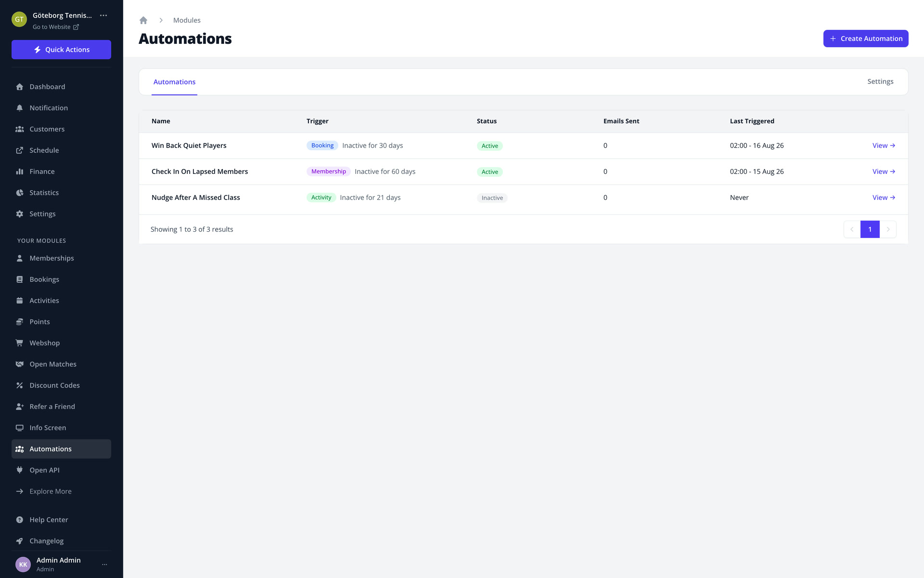Image resolution: width=924 pixels, height=578 pixels.
Task: Click the Emails Sent column header
Action: (x=621, y=121)
